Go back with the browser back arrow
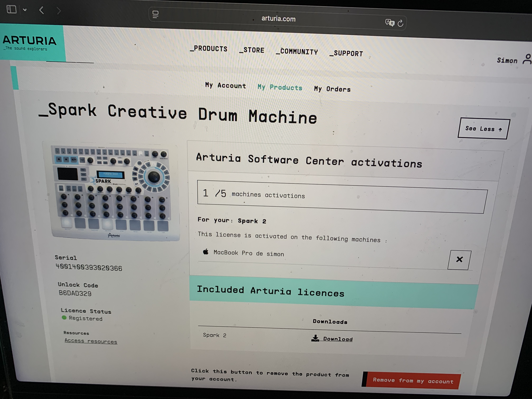 (42, 10)
